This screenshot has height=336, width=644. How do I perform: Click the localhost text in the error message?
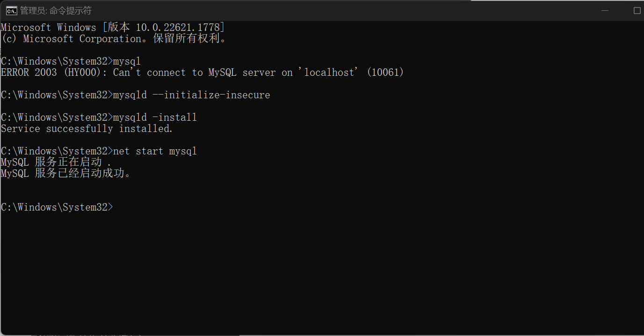pos(330,72)
